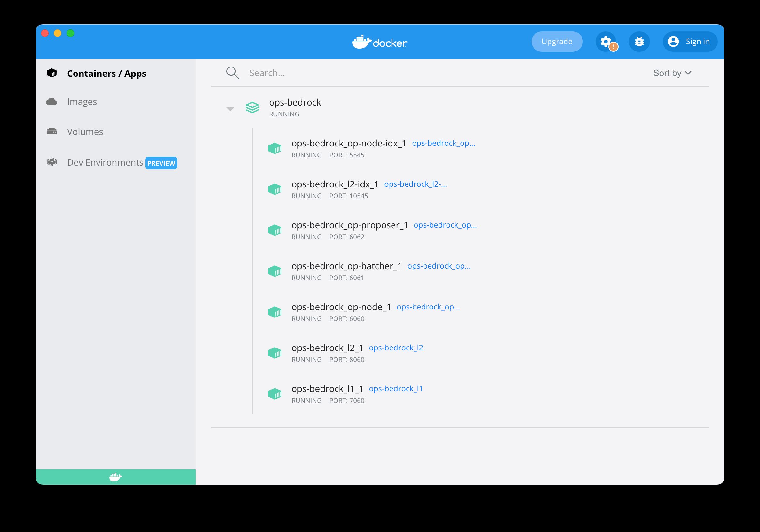This screenshot has height=532, width=760.
Task: Click the ops-bedrock stack layers icon
Action: pyautogui.click(x=252, y=107)
